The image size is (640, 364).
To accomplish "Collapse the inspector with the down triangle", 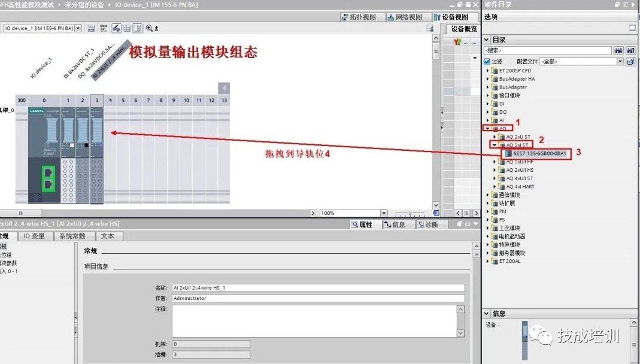I will tap(475, 224).
